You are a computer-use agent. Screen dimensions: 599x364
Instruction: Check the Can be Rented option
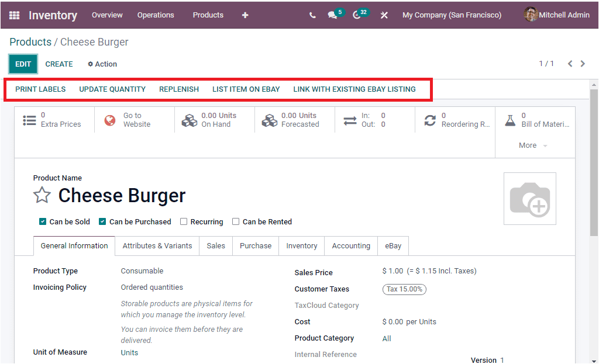[236, 221]
